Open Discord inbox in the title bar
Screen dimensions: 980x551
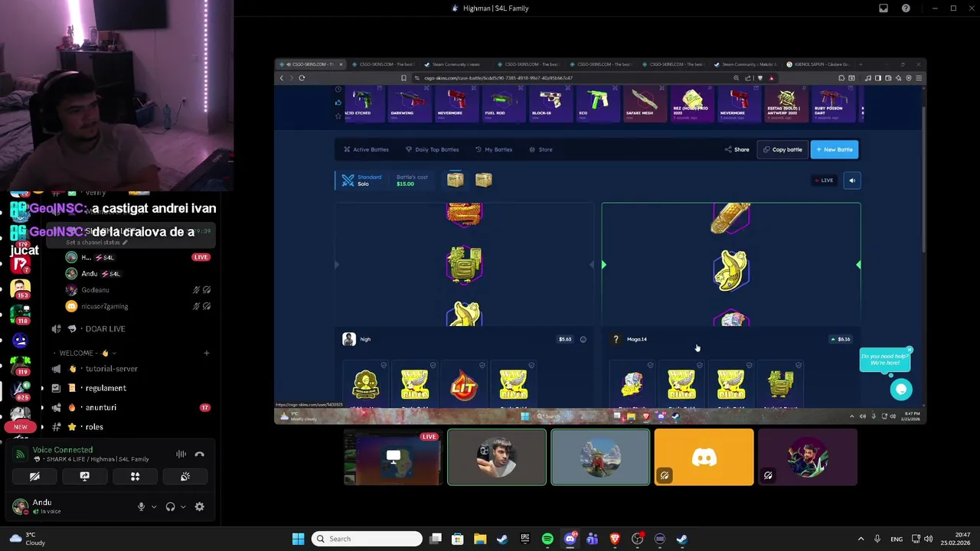[884, 8]
